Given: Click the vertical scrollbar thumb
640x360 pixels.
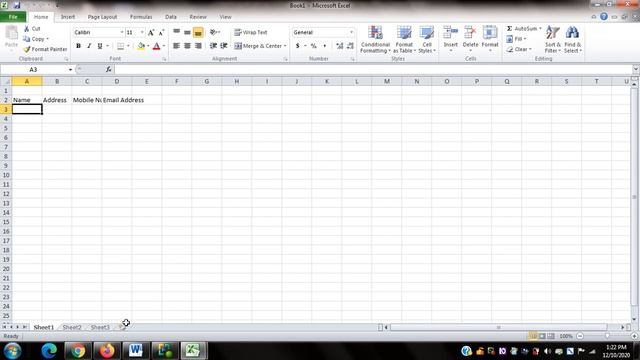Looking at the screenshot, I should coord(634,196).
